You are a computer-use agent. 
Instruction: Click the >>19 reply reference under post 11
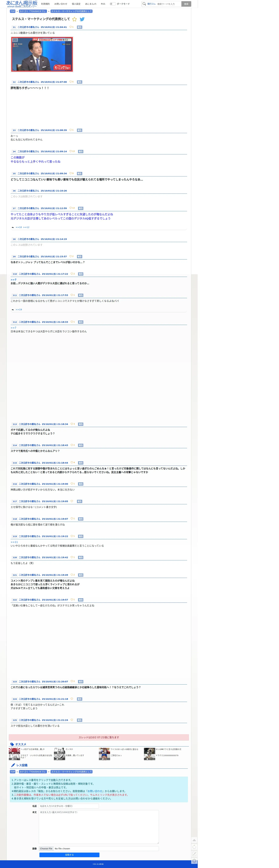click(x=19, y=309)
